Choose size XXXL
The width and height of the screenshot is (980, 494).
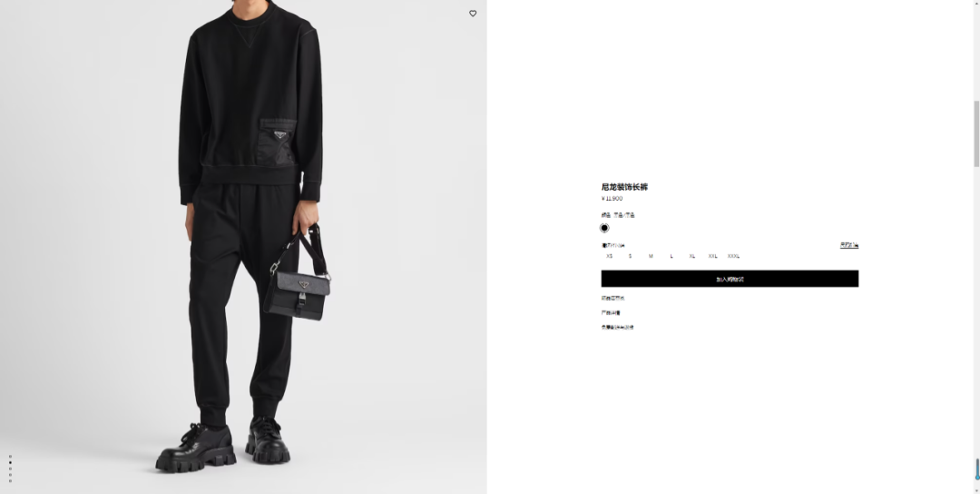point(733,256)
